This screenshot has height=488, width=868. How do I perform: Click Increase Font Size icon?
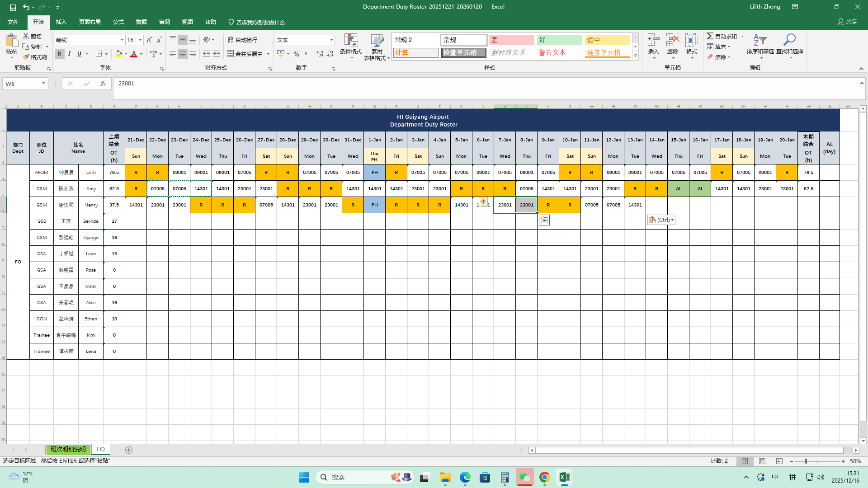coord(149,40)
